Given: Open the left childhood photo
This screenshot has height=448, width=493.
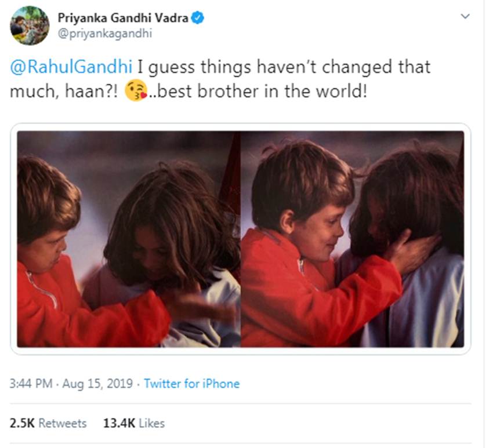Looking at the screenshot, I should click(128, 239).
